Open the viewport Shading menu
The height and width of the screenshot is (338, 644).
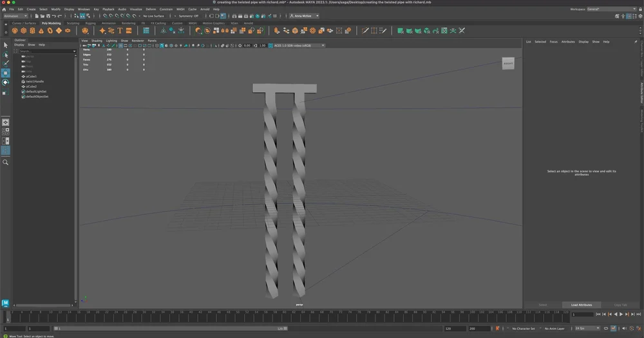click(x=97, y=41)
